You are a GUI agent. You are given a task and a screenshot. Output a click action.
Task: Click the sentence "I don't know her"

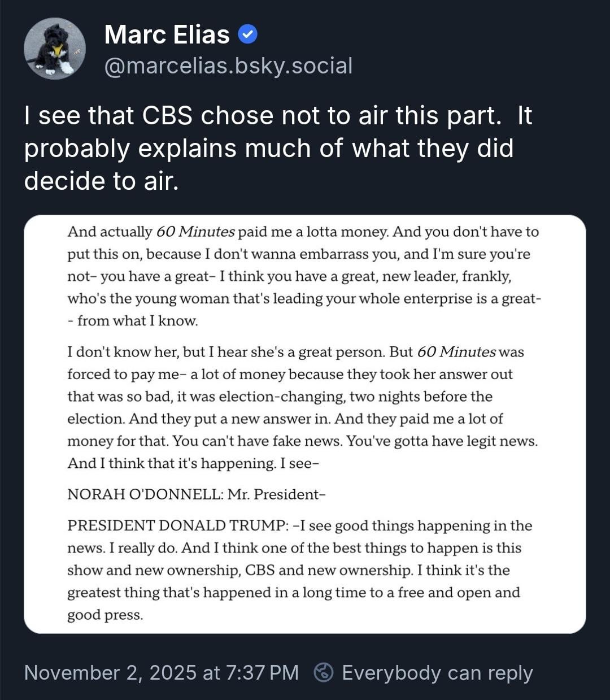122,352
